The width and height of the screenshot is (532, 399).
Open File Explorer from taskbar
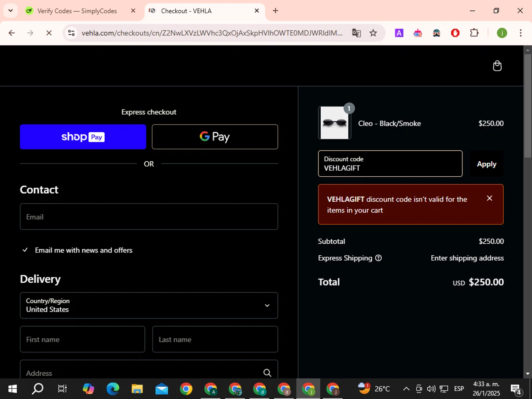click(137, 389)
